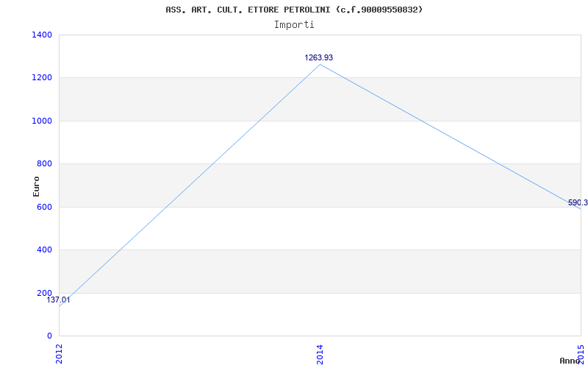Select the 137.01 data label
This screenshot has height=368, width=588.
59,300
